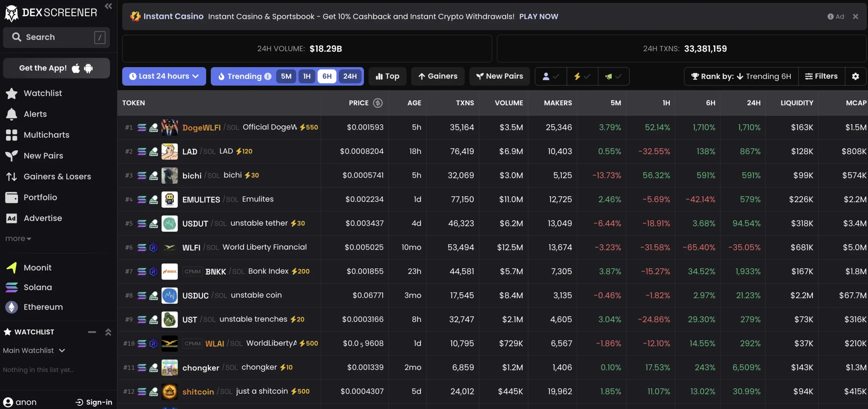Collapse Watchlist panel with up chevrons
Screen dimensions: 868x409
point(108,332)
